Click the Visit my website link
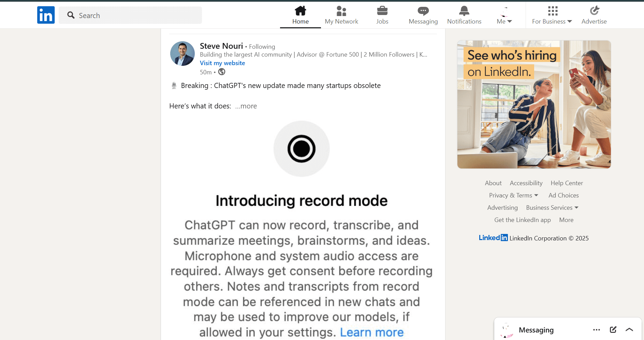Viewport: 644px width, 340px height. (222, 63)
